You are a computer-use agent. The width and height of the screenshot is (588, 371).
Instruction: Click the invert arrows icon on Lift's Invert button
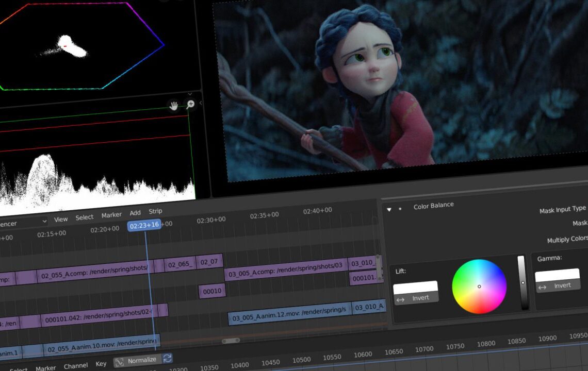point(401,299)
